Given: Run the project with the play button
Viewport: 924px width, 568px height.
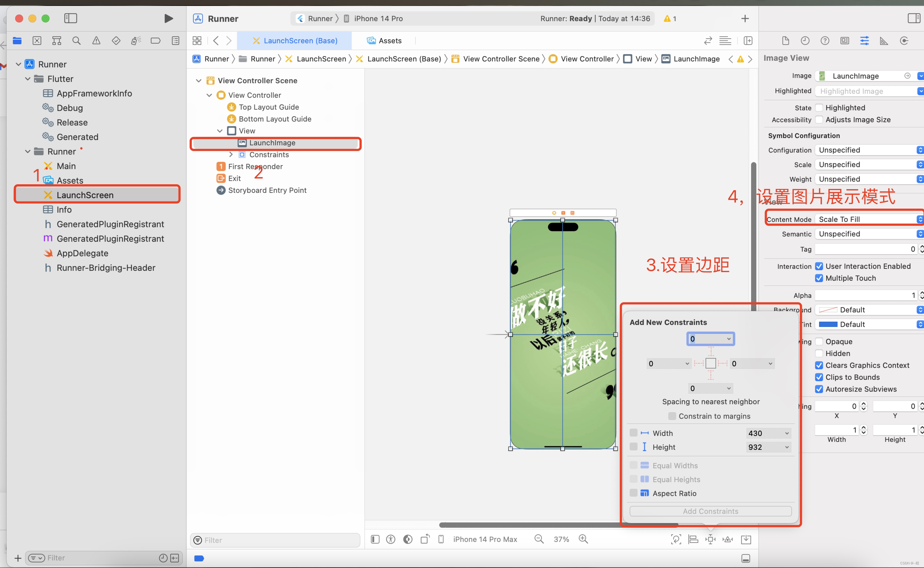Looking at the screenshot, I should tap(169, 18).
